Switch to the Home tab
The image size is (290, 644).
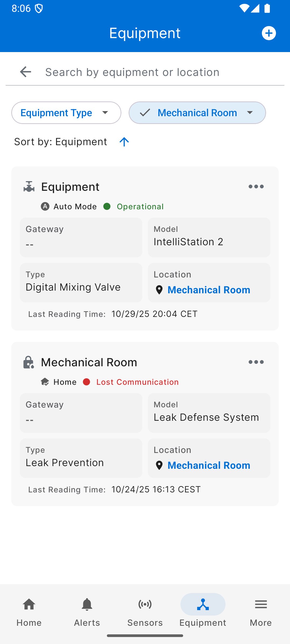tap(29, 610)
